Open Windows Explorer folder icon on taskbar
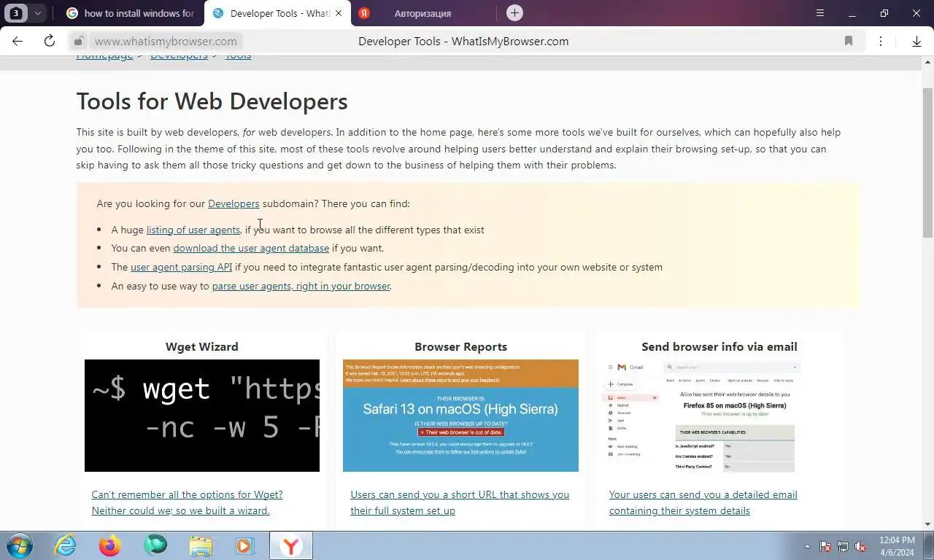The image size is (934, 560). [201, 545]
